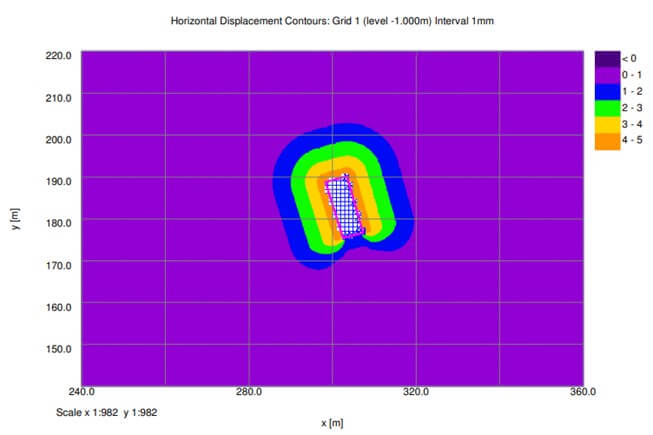Select the '0 - 1' purple legend swatch

607,75
